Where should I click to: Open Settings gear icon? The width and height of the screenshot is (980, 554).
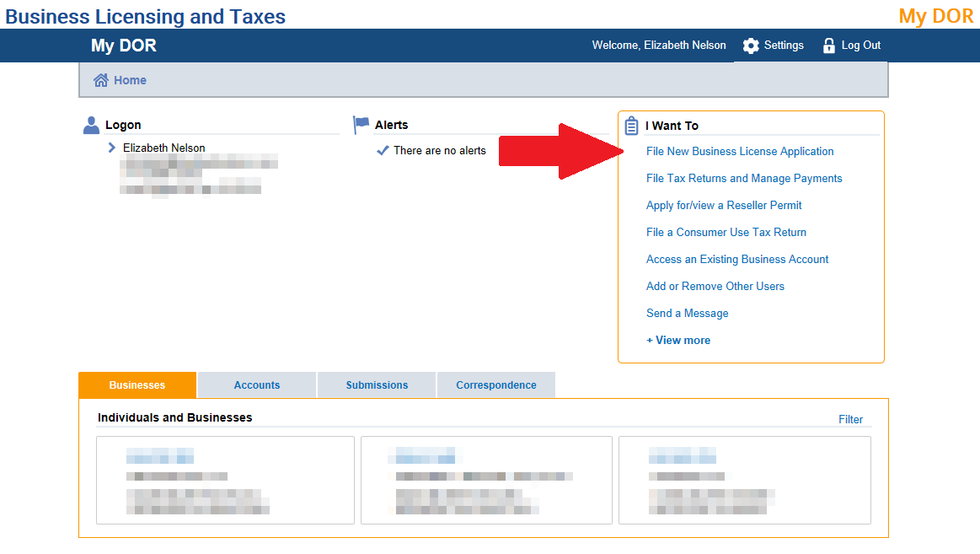click(x=751, y=46)
